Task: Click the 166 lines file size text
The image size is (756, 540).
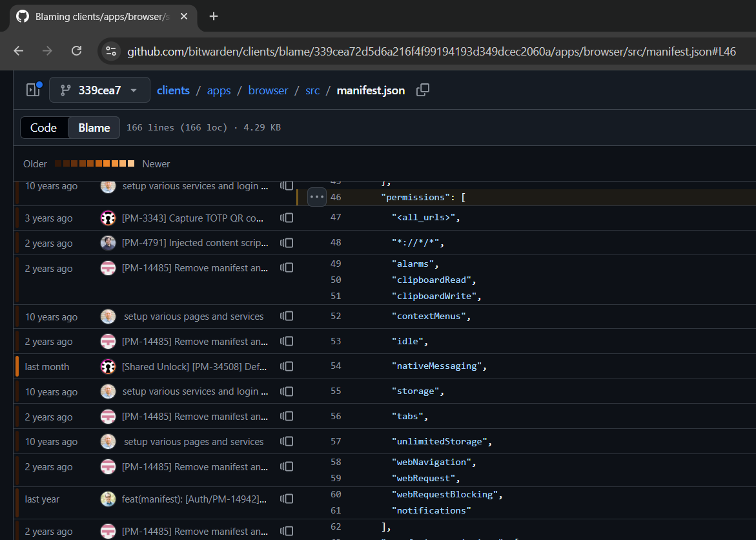Action: click(x=203, y=127)
